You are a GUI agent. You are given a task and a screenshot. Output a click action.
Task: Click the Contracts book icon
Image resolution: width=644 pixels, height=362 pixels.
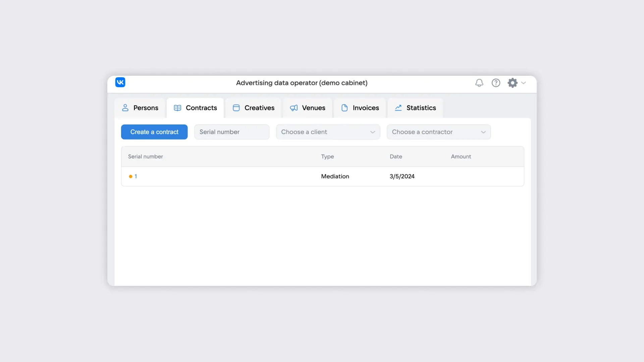pos(177,108)
